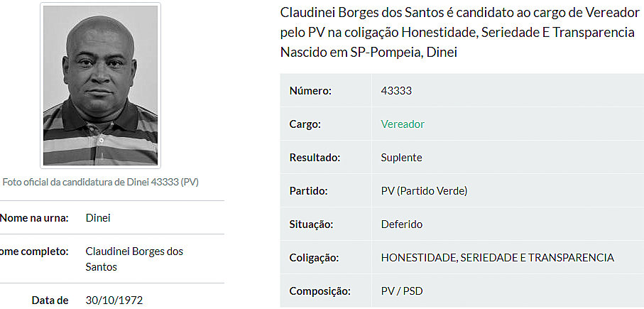The height and width of the screenshot is (309, 644).
Task: Select the full name Claudinei Borges dos Santos
Action: coord(133,259)
